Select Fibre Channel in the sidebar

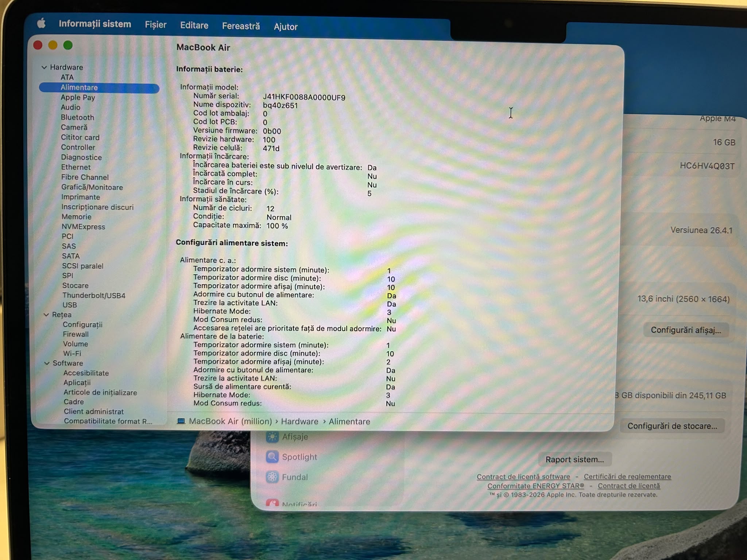[x=85, y=177]
